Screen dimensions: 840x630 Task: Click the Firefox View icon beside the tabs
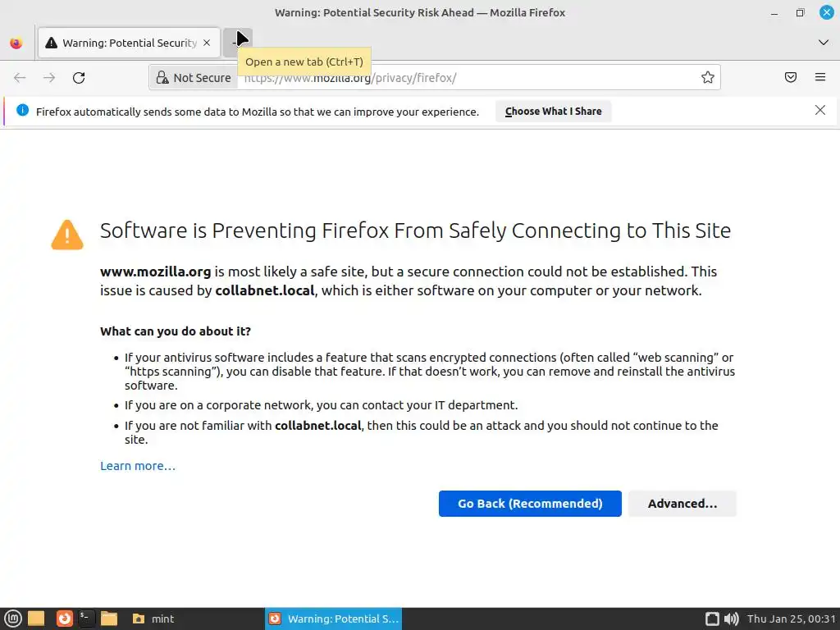click(x=16, y=43)
